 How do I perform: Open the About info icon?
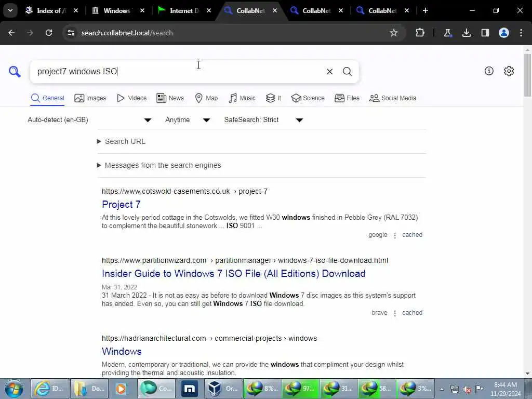[x=489, y=71]
